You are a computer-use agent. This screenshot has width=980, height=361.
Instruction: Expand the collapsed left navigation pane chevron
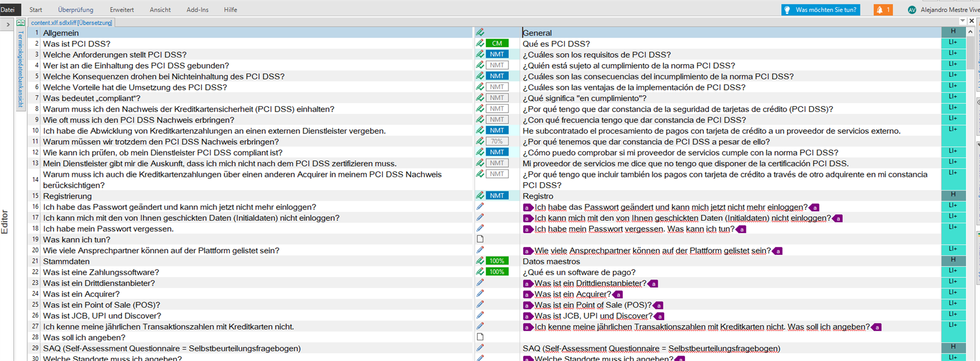point(8,25)
